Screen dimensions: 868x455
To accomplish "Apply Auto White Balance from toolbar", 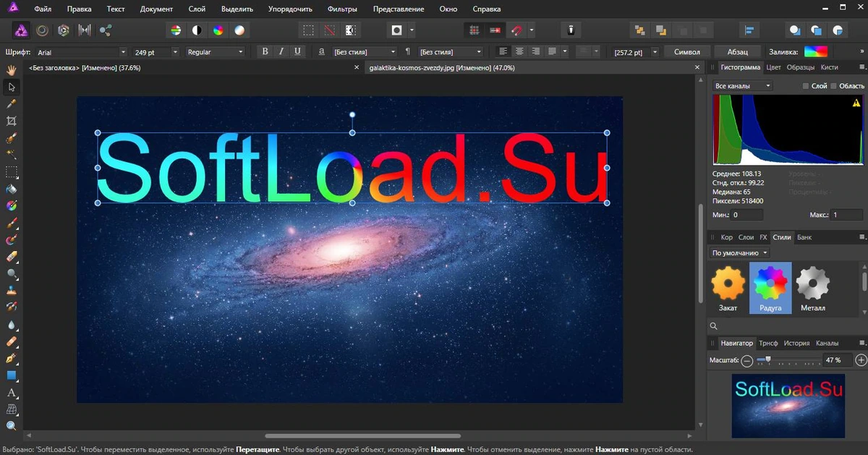I will click(x=239, y=30).
